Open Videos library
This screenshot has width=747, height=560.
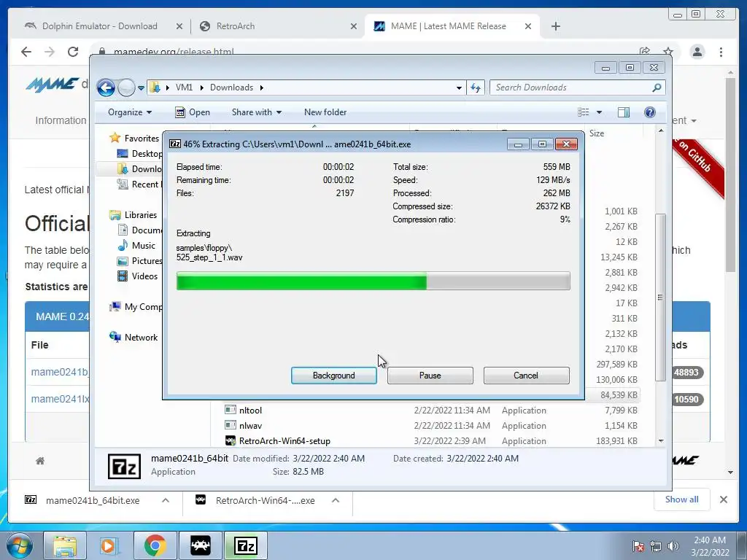pos(138,276)
